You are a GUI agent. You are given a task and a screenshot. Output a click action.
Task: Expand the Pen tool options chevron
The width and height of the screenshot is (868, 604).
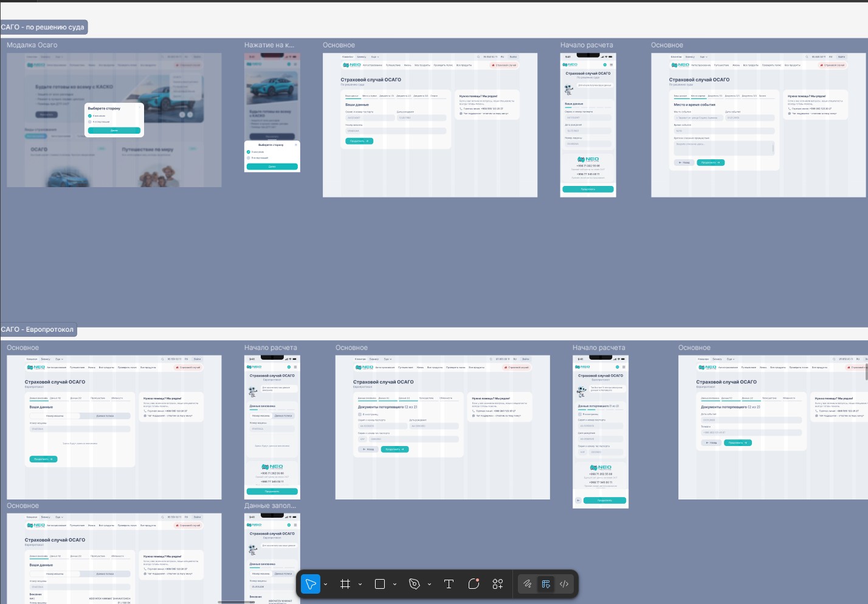(430, 585)
